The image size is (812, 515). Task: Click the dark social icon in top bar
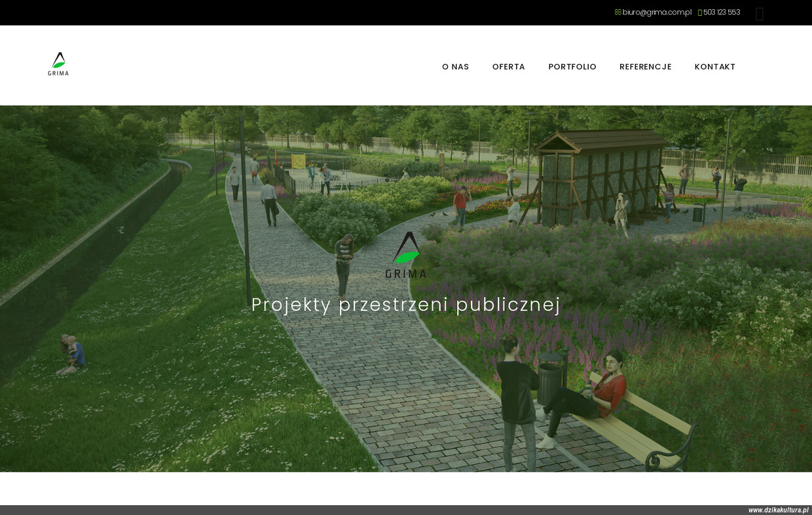(x=760, y=14)
